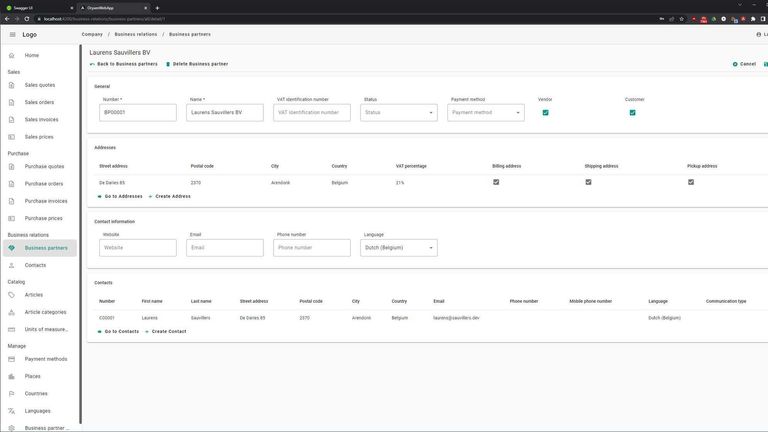Viewport: 768px width, 432px height.
Task: Open the Payment method dropdown
Action: tap(486, 113)
